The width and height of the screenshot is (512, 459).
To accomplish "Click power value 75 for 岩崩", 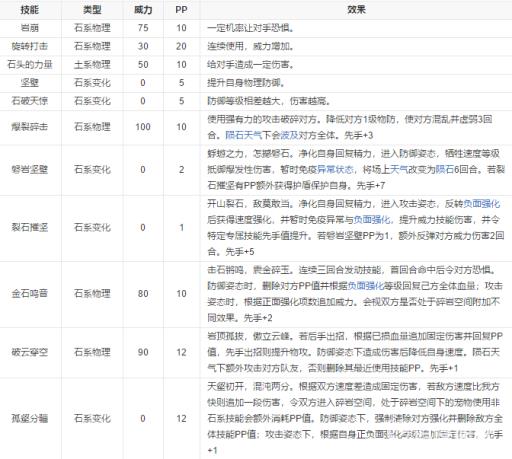I will 143,28.
